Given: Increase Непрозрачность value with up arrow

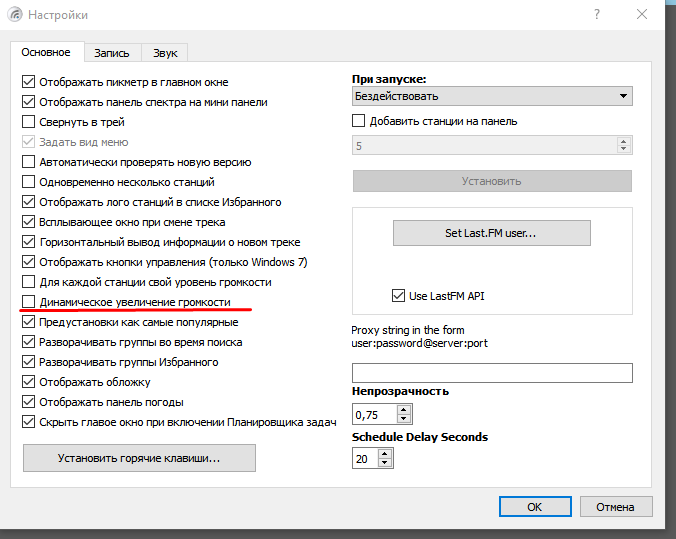Looking at the screenshot, I should [405, 409].
